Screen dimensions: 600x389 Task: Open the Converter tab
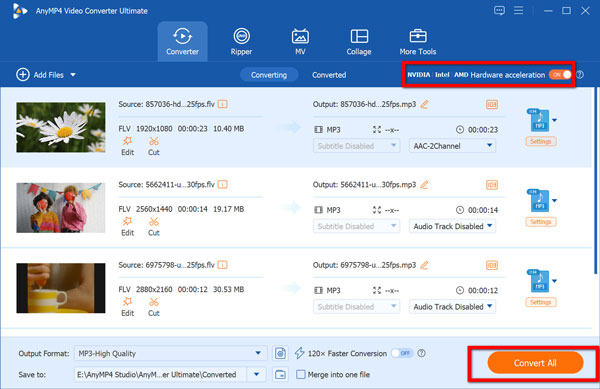(183, 41)
